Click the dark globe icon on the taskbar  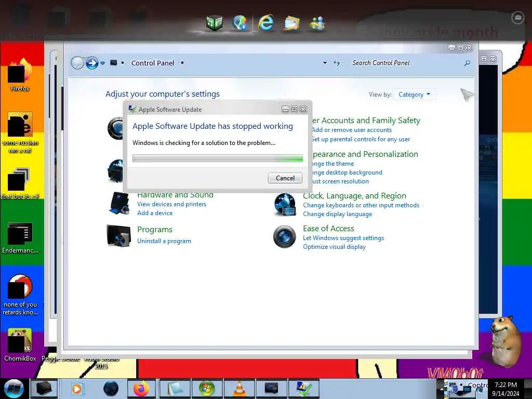[111, 389]
